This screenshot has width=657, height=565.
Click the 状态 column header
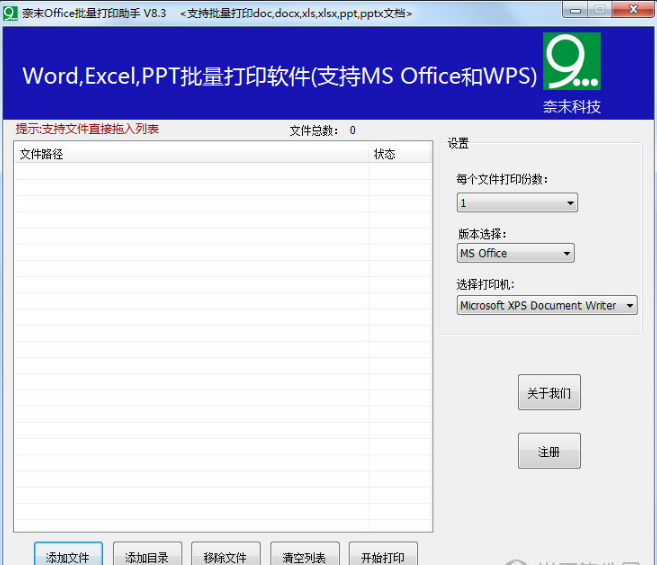[x=399, y=154]
